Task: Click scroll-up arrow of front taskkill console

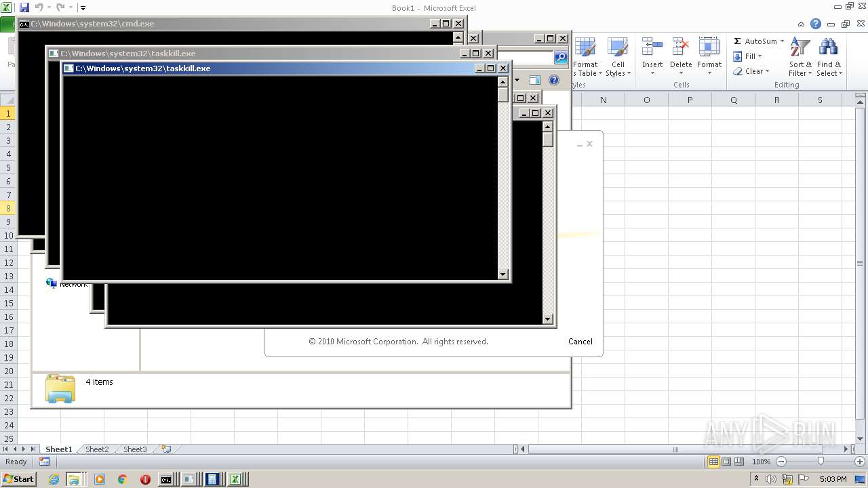Action: click(502, 81)
